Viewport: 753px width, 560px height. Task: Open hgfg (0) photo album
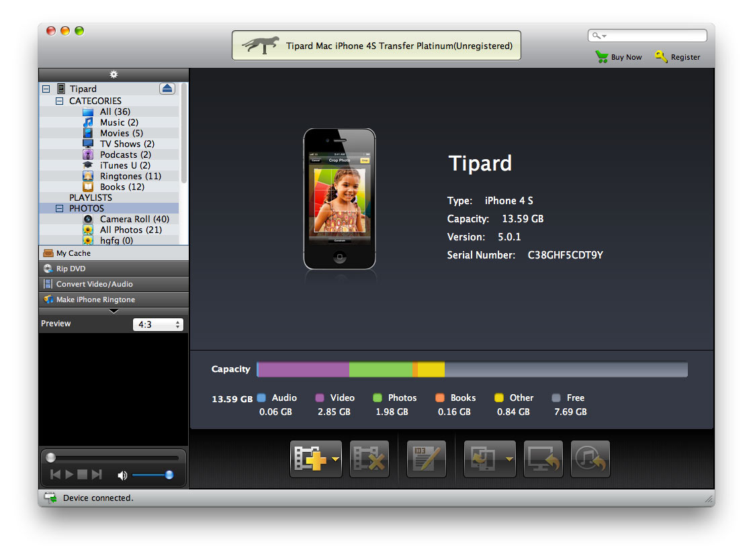click(116, 240)
